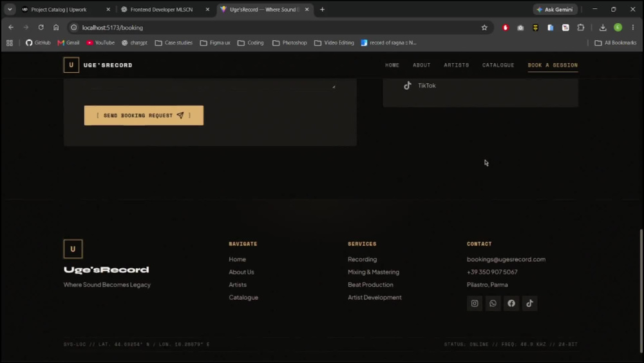The width and height of the screenshot is (644, 363).
Task: Follow the footer About Us link
Action: [241, 272]
